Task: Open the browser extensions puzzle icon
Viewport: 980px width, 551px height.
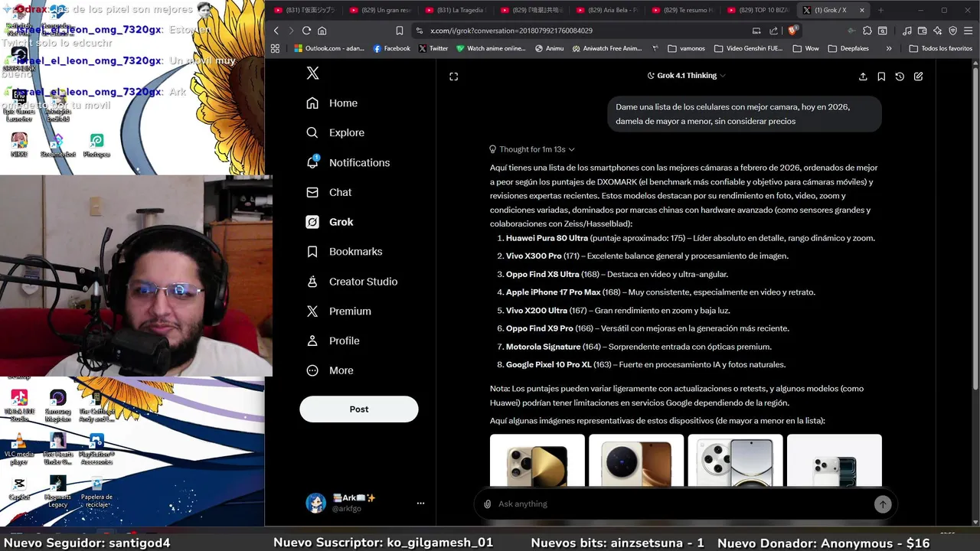Action: point(867,31)
